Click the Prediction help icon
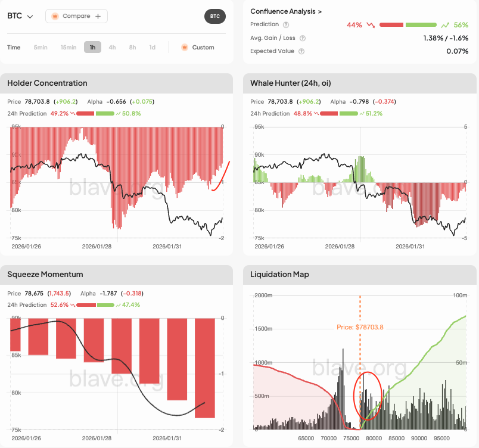Viewport: 479px width, 448px height. (286, 25)
